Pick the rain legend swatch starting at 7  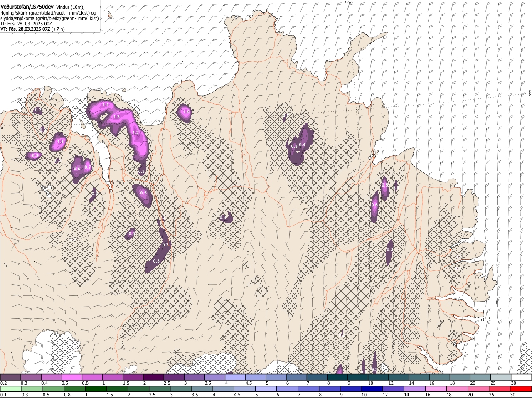[308, 389]
